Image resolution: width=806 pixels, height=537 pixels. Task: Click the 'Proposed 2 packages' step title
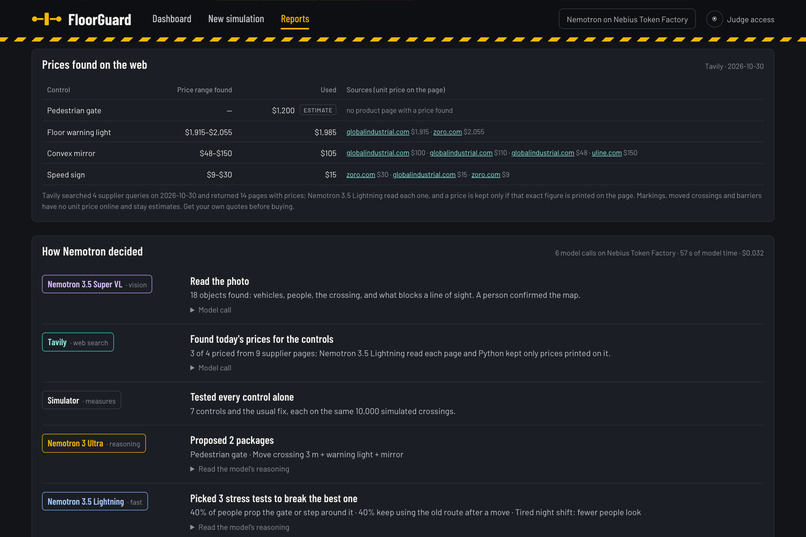click(232, 440)
